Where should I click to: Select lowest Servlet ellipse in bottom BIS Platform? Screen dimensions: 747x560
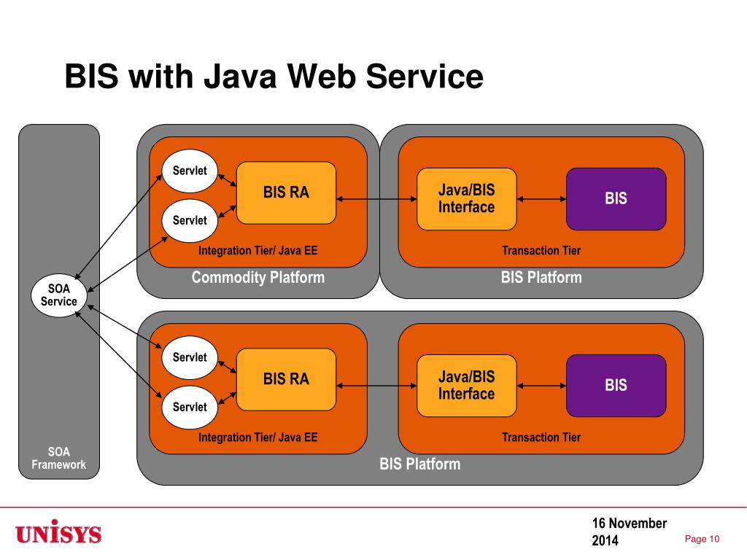[x=190, y=407]
